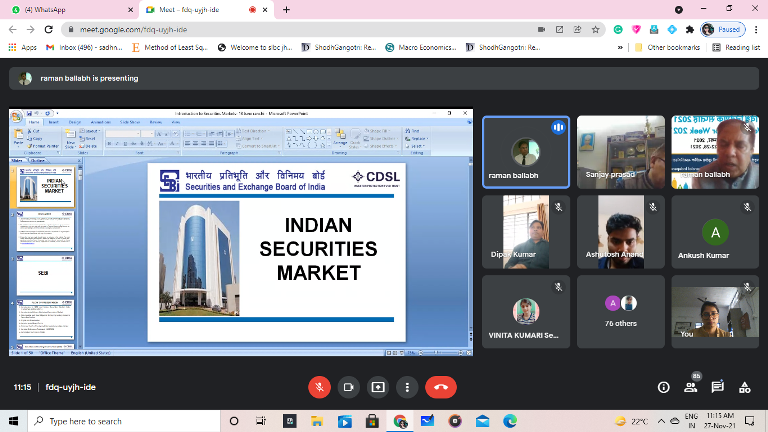
Task: Open the Paused profile button
Action: 723,29
